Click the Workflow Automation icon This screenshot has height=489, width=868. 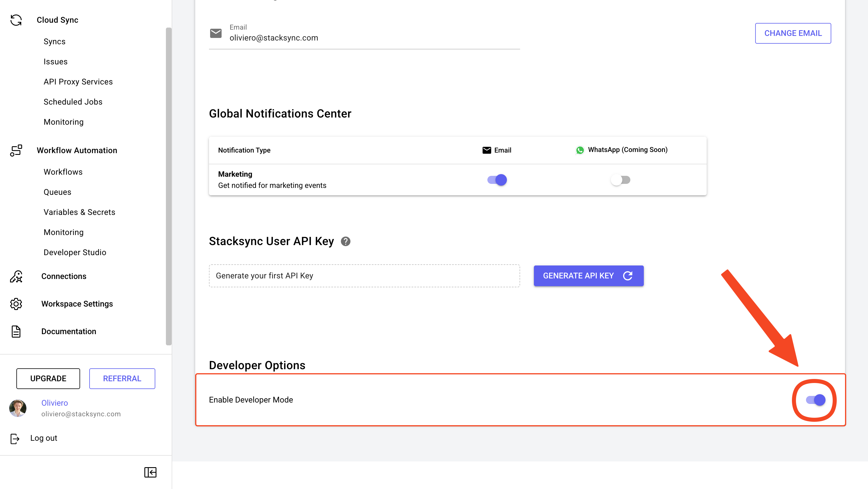(16, 151)
